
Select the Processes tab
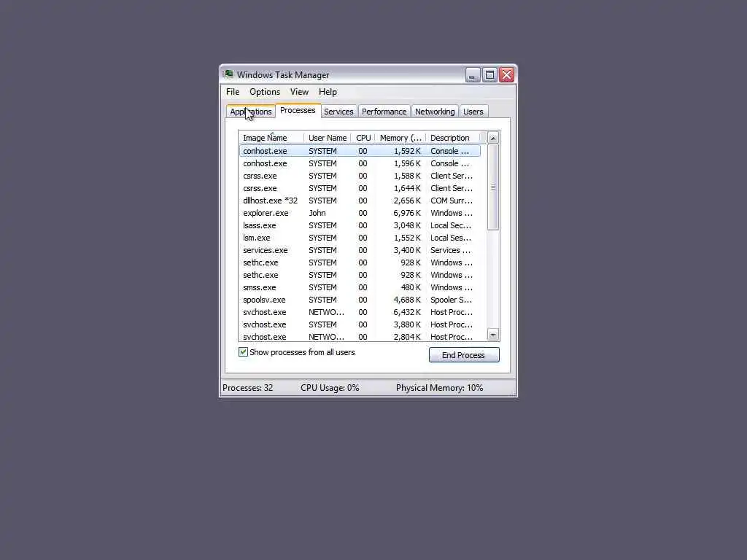click(298, 110)
